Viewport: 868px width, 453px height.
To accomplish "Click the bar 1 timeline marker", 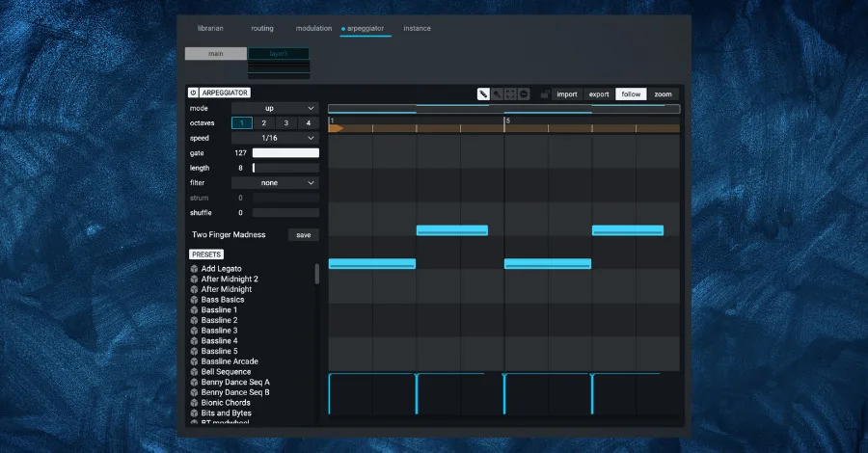I will [332, 120].
